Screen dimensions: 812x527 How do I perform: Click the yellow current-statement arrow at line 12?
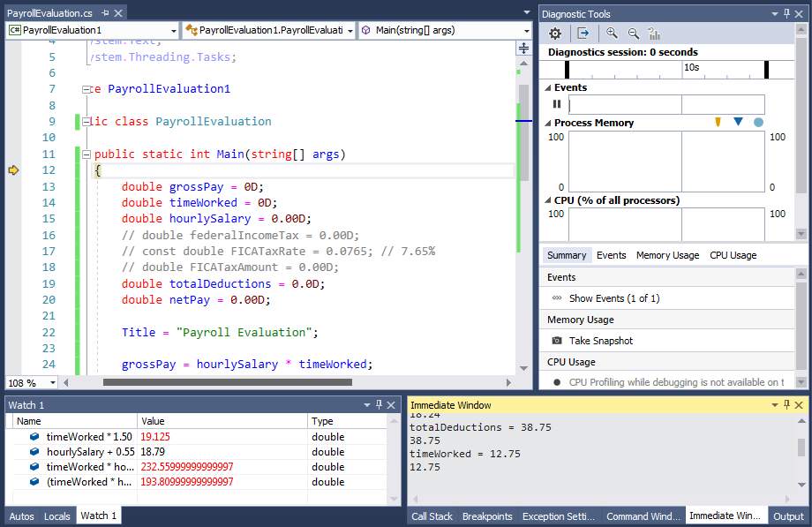(x=13, y=170)
